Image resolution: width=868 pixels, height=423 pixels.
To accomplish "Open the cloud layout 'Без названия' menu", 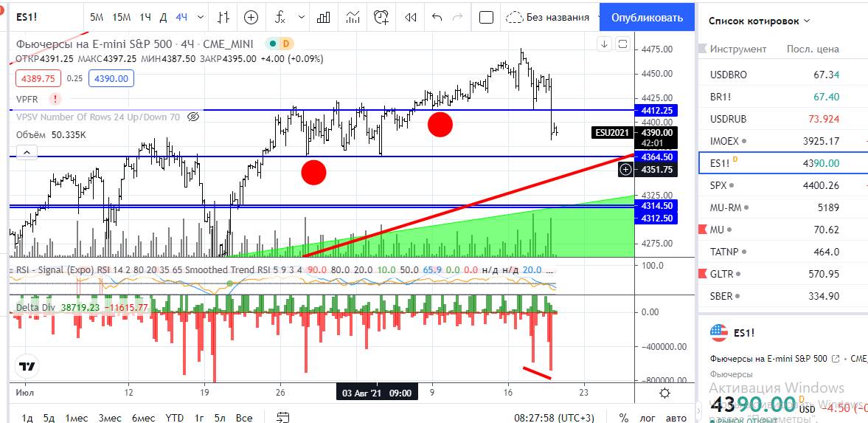I will click(x=547, y=17).
